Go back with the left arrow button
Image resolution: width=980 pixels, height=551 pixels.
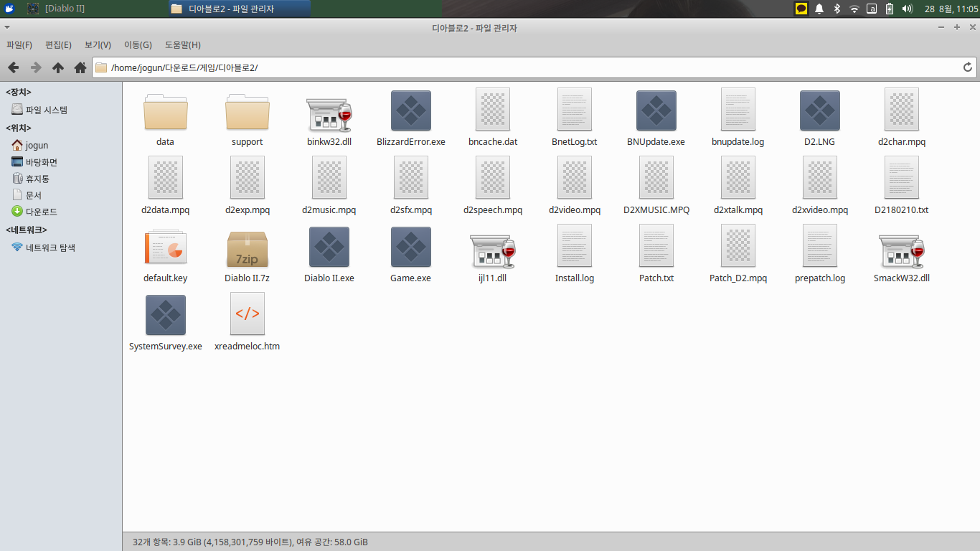coord(13,67)
